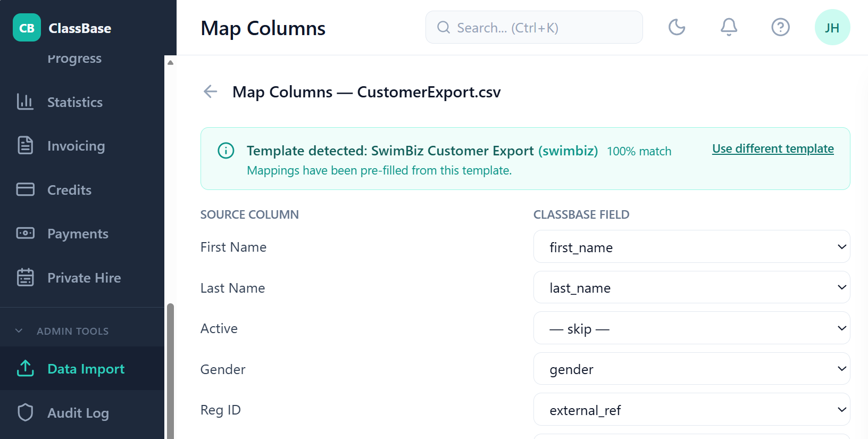Image resolution: width=868 pixels, height=439 pixels.
Task: Click the Data Import upload icon
Action: tap(25, 368)
